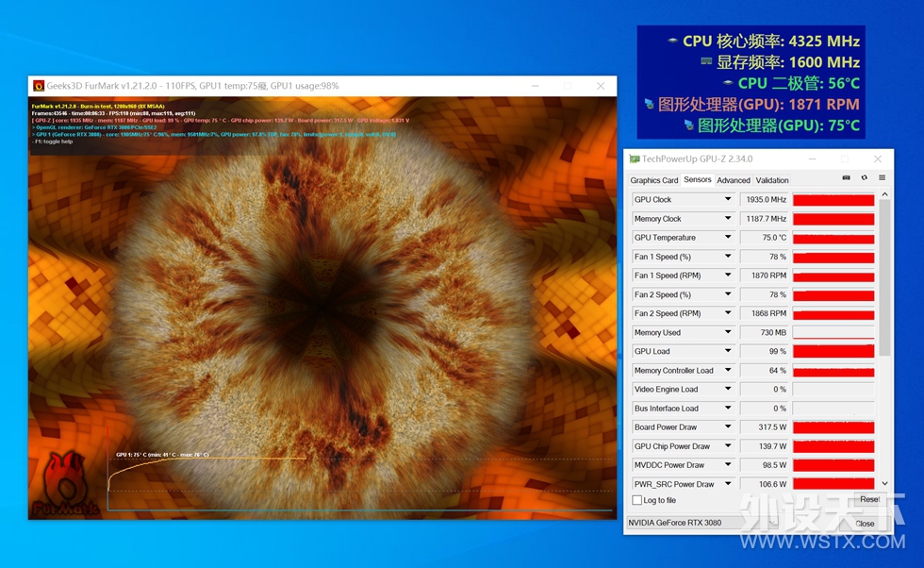Switch to the Graphics Card tab
The height and width of the screenshot is (568, 924).
pos(654,180)
